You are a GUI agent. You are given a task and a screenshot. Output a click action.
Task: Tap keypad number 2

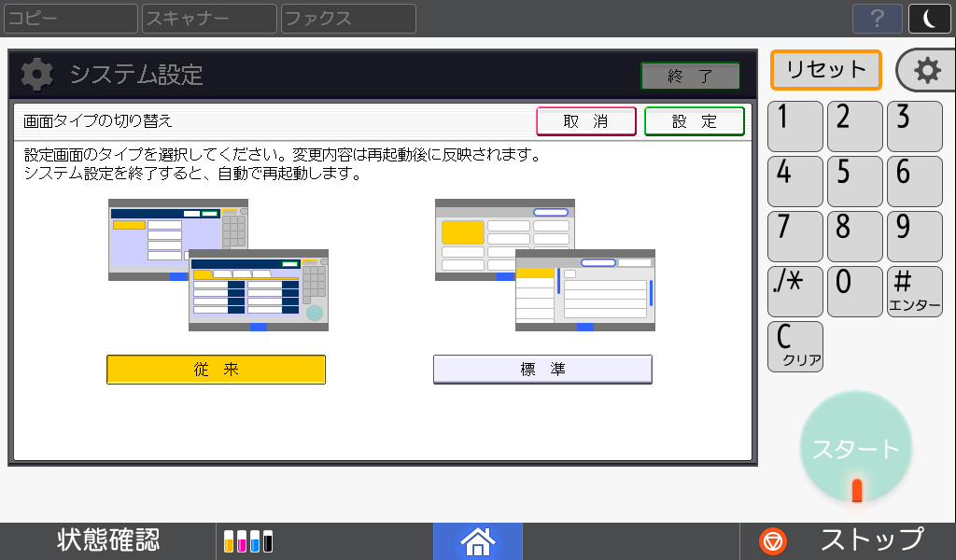pos(855,126)
